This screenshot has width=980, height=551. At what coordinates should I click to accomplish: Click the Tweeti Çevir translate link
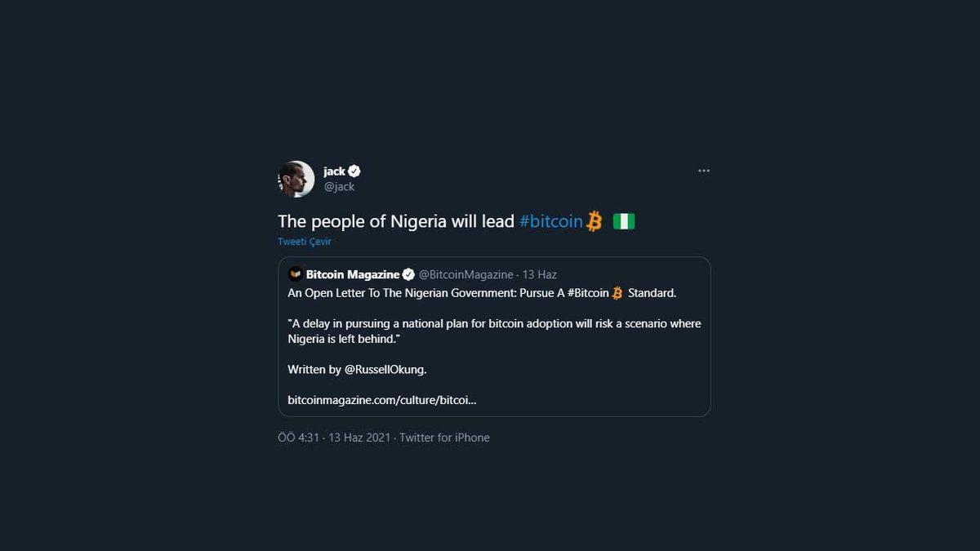[x=304, y=242]
